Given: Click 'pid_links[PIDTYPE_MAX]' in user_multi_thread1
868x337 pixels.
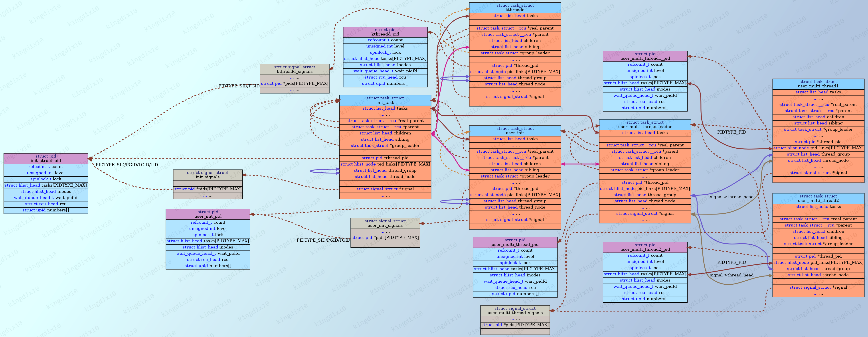Looking at the screenshot, I should click(818, 148).
